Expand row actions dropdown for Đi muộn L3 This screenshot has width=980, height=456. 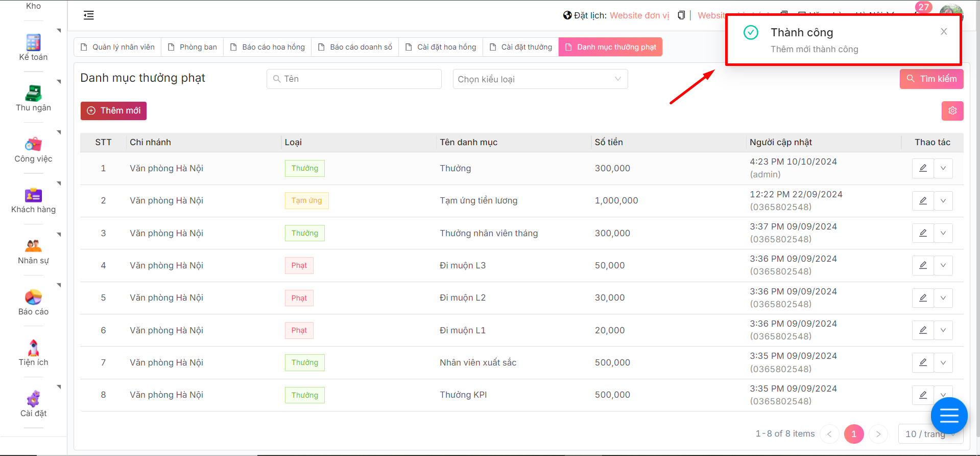[943, 265]
